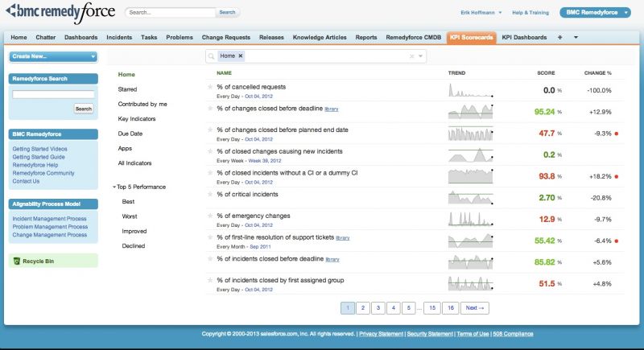Image resolution: width=644 pixels, height=350 pixels.
Task: Select the Remedyforce CMDB tab
Action: point(413,37)
